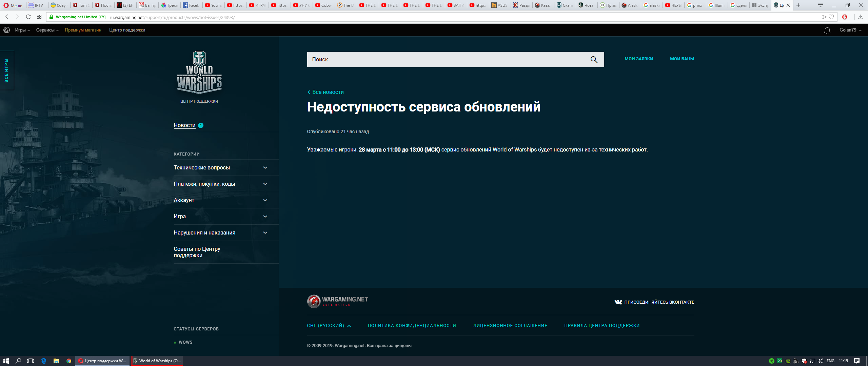Click the Wargaming.net footer logo

[x=337, y=301]
